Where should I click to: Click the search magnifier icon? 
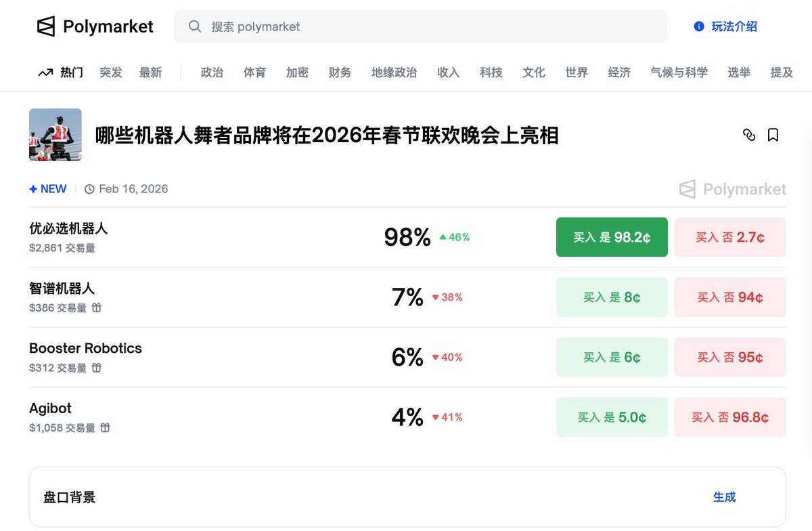pos(195,26)
